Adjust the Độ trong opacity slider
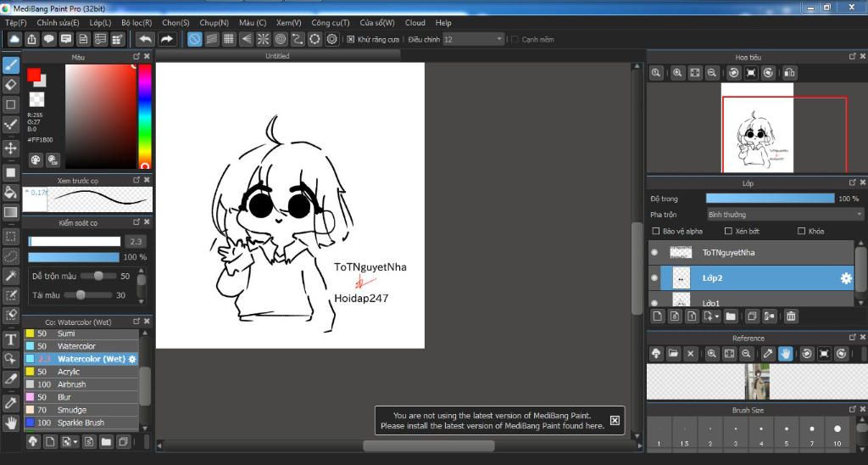868x465 pixels. point(770,199)
